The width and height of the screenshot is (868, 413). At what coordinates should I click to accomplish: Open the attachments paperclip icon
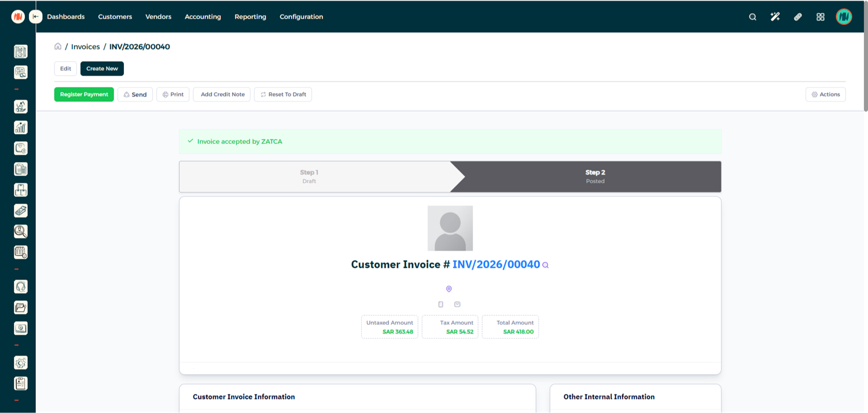(x=797, y=17)
